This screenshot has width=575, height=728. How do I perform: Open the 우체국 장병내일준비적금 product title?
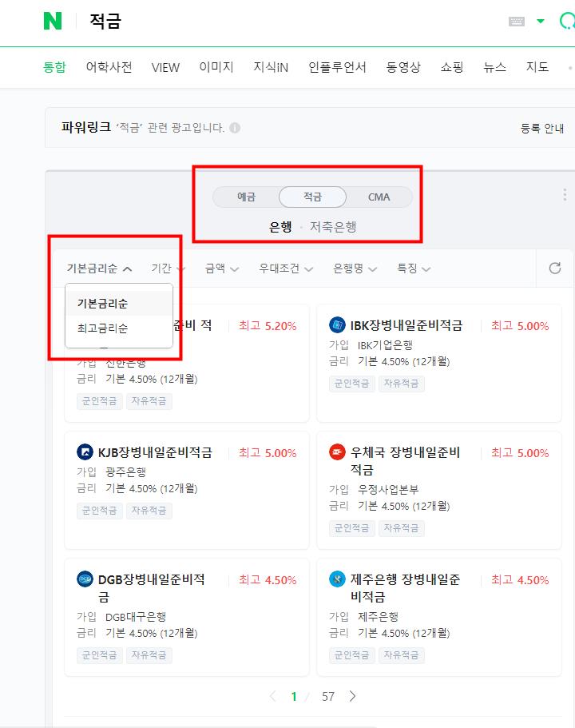(x=405, y=460)
